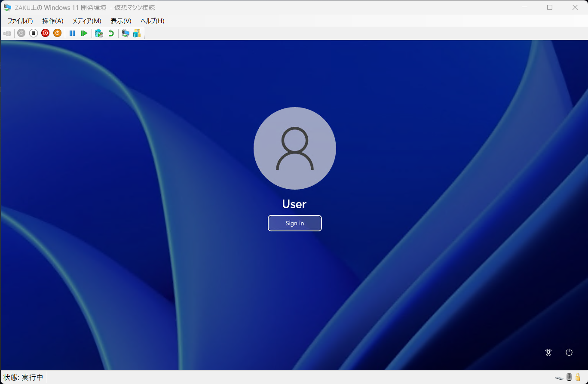Open the ヘルプ(H) menu
The height and width of the screenshot is (384, 588).
point(152,21)
